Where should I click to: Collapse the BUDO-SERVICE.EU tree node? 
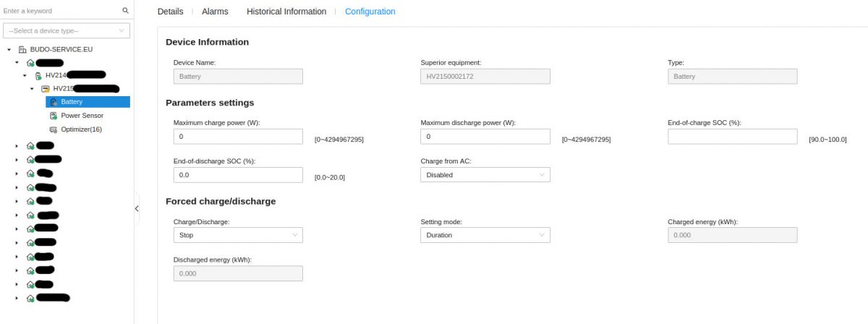9,49
